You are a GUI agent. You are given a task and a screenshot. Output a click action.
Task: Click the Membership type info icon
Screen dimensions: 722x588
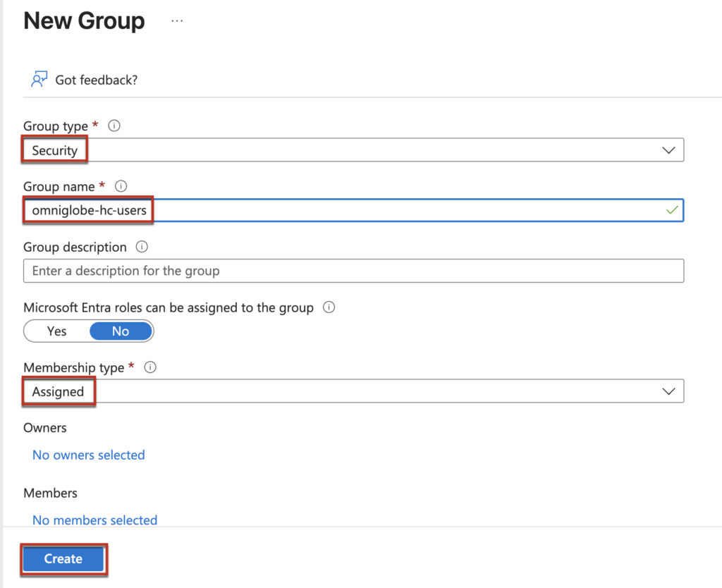click(150, 368)
